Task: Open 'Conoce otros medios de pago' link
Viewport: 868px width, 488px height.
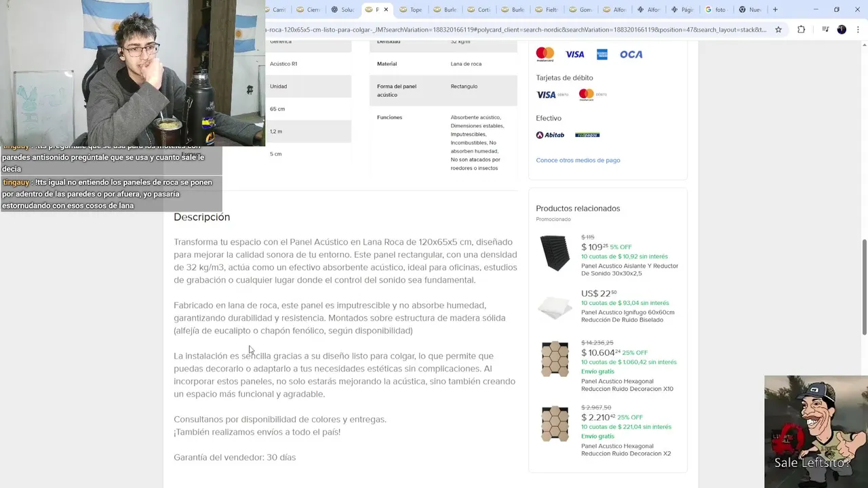Action: (578, 160)
